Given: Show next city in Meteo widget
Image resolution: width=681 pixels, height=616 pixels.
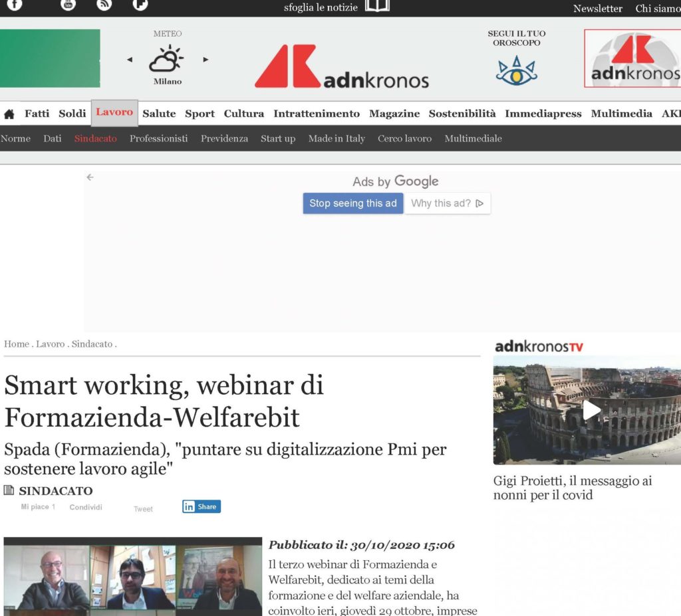Looking at the screenshot, I should pos(205,59).
